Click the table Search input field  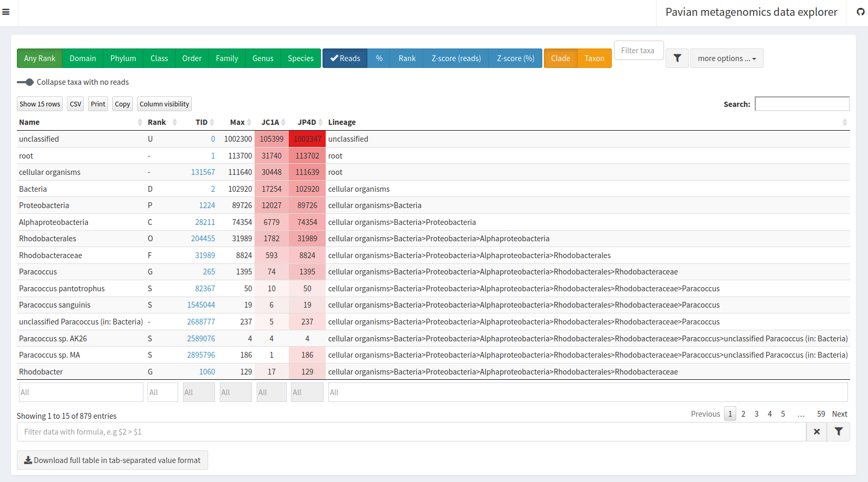(802, 104)
